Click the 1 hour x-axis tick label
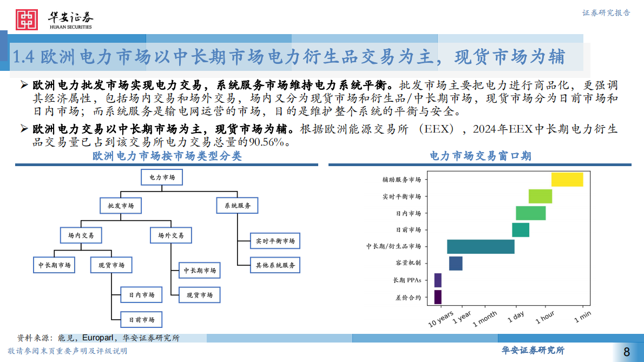Viewport: 644px width, 362px height. [x=544, y=317]
